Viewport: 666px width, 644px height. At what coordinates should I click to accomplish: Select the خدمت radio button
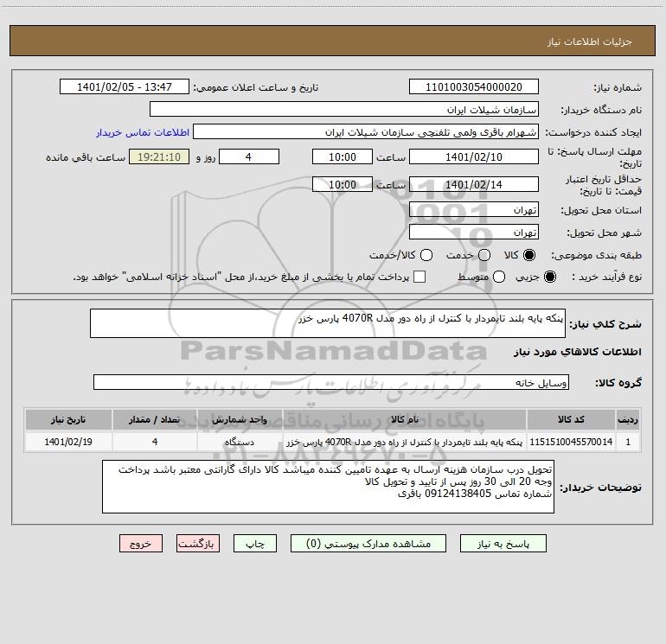pyautogui.click(x=484, y=255)
